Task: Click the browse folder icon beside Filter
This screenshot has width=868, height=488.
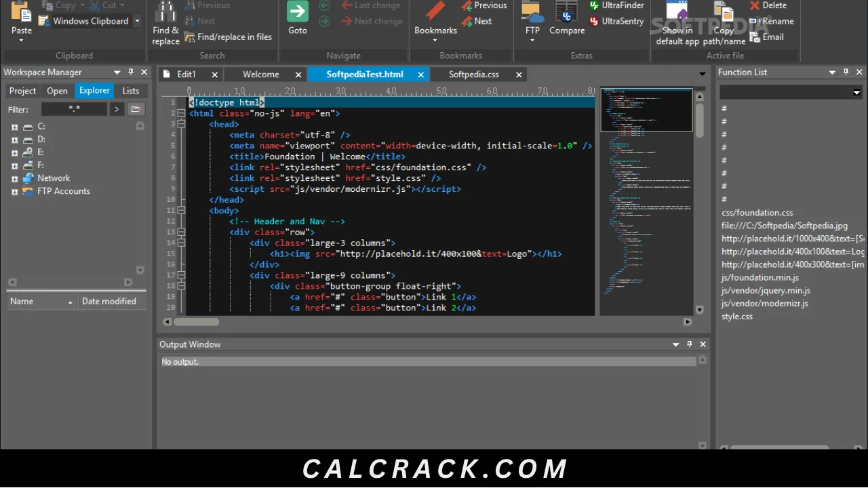Action: pyautogui.click(x=136, y=109)
